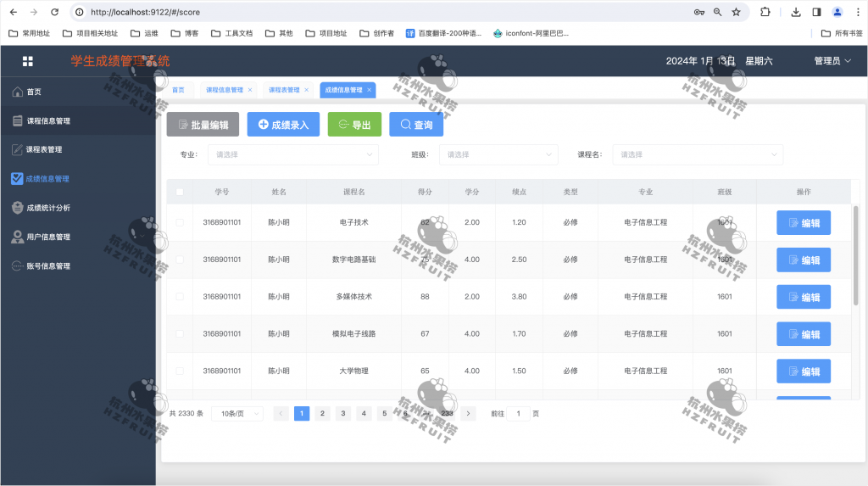This screenshot has height=486, width=868.
Task: Open the 10条/页 page size dropdown
Action: click(x=237, y=413)
